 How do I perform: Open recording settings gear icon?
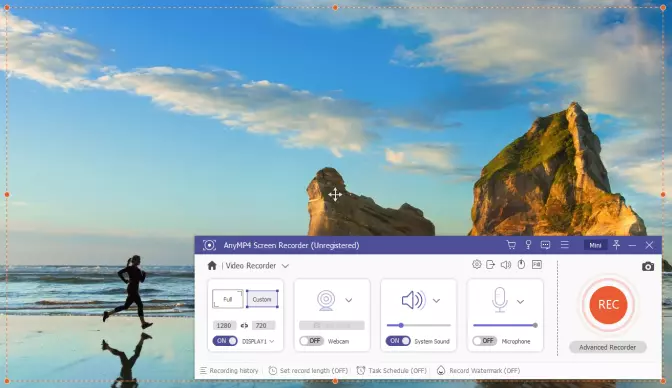(476, 265)
